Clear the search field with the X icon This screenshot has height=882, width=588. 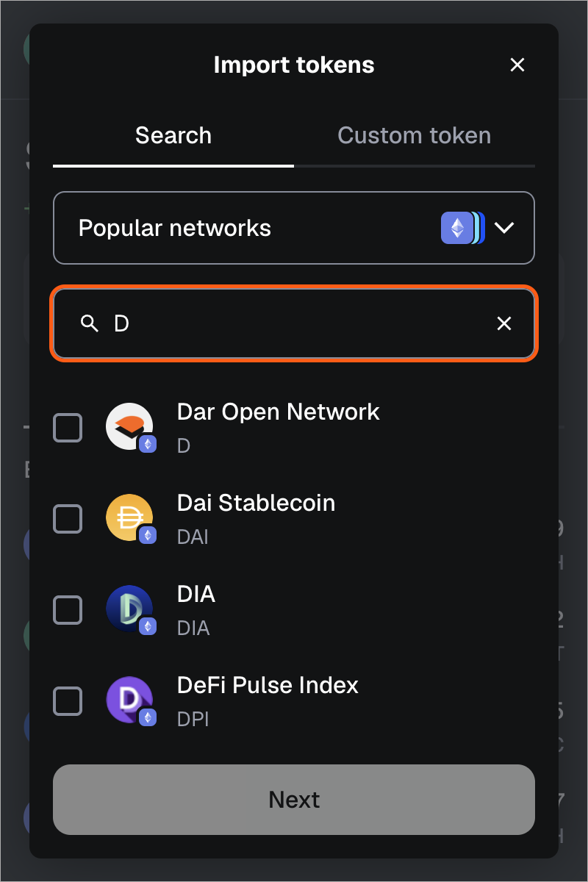504,323
